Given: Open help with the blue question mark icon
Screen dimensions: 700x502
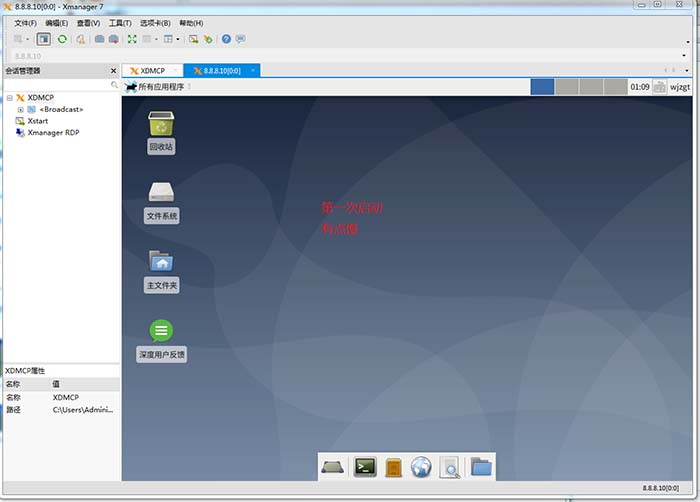Looking at the screenshot, I should point(226,39).
